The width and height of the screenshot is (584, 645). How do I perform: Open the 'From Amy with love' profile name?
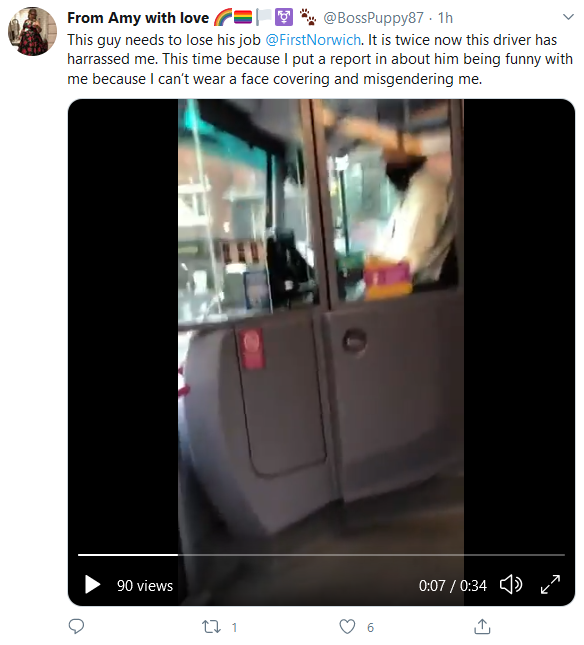coord(138,18)
